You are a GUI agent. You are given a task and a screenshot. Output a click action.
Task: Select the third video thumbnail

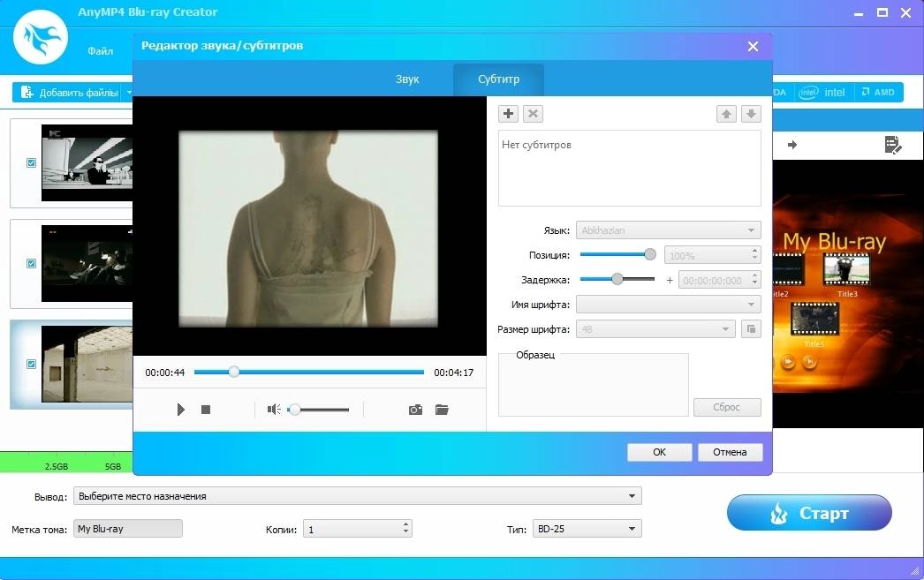click(87, 364)
